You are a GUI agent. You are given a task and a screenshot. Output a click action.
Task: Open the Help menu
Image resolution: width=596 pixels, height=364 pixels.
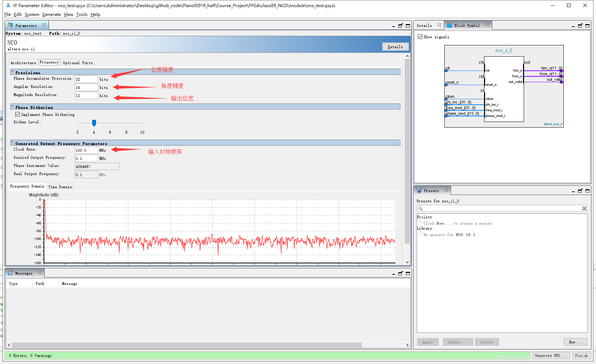coord(95,15)
